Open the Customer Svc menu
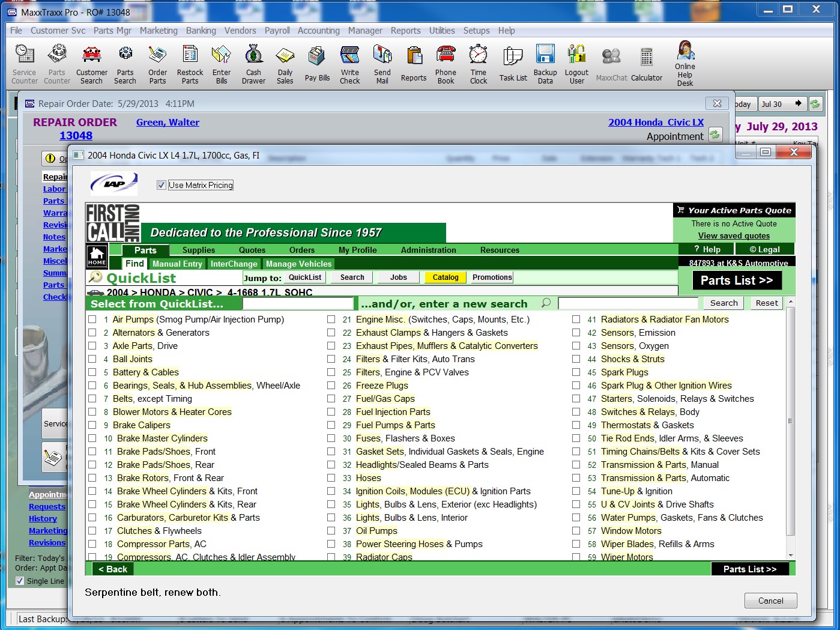The image size is (840, 630). click(x=58, y=30)
